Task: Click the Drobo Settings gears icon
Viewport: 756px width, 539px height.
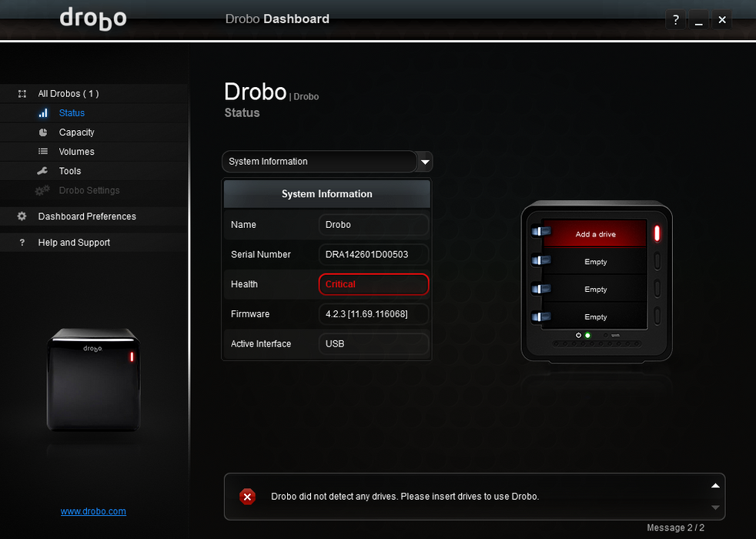Action: pyautogui.click(x=44, y=190)
